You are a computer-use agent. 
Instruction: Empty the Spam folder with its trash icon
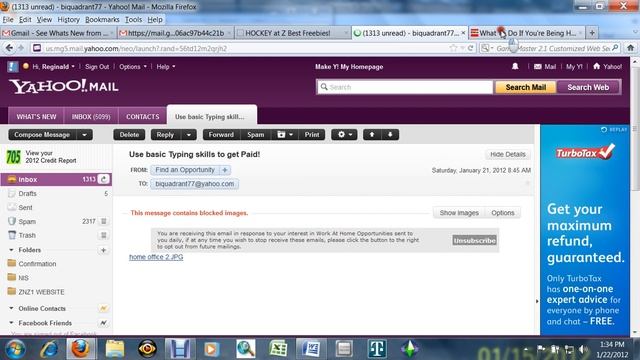[104, 221]
